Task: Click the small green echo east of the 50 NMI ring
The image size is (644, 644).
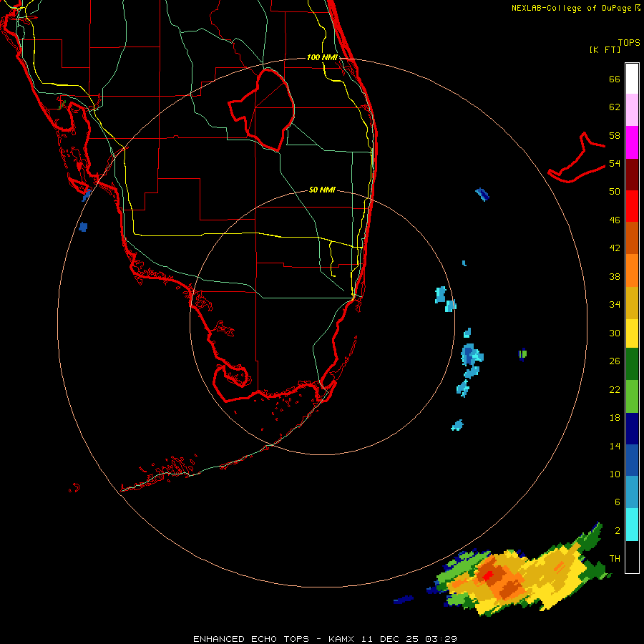Action: point(523,353)
